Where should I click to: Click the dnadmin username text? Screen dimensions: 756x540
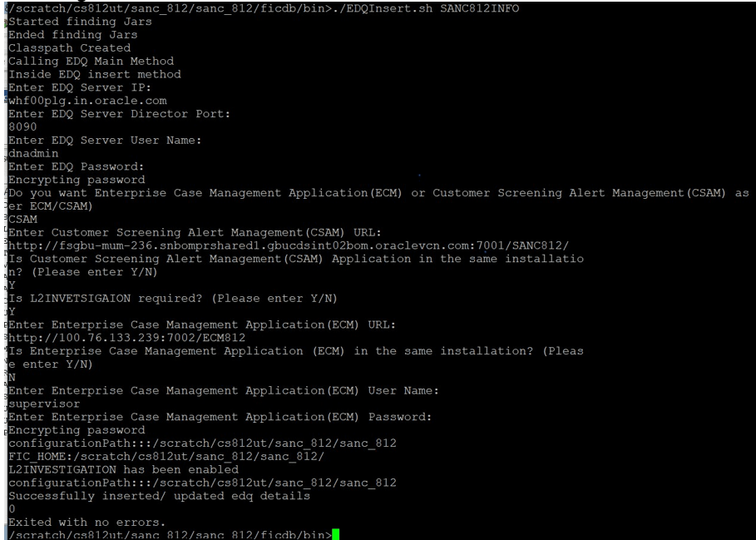click(32, 153)
